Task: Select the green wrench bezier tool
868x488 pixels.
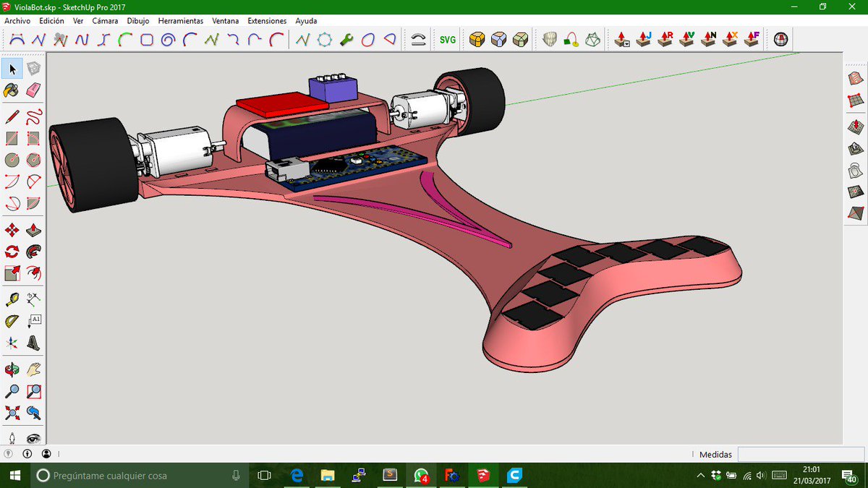Action: 346,40
